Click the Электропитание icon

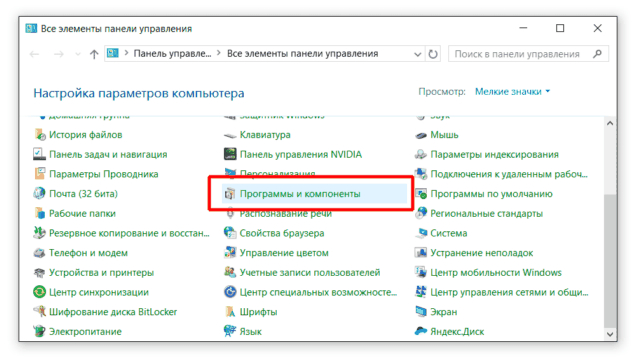[x=39, y=331]
